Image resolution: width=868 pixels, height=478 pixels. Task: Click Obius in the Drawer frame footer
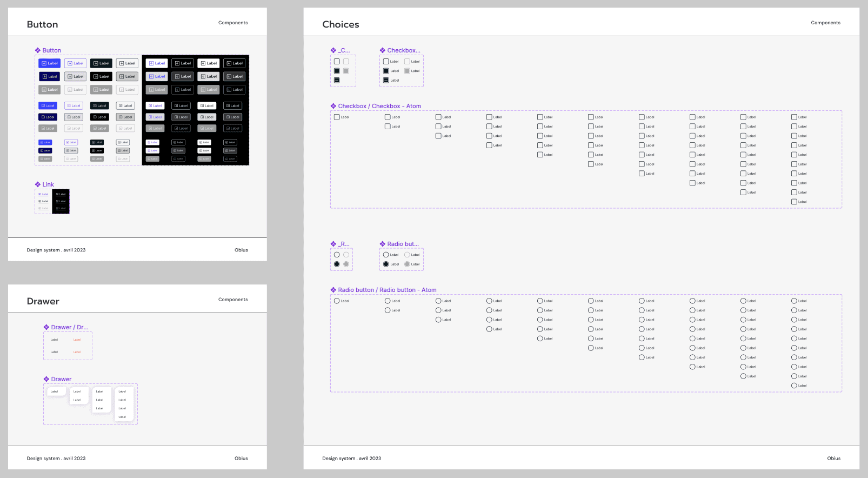[x=241, y=458]
